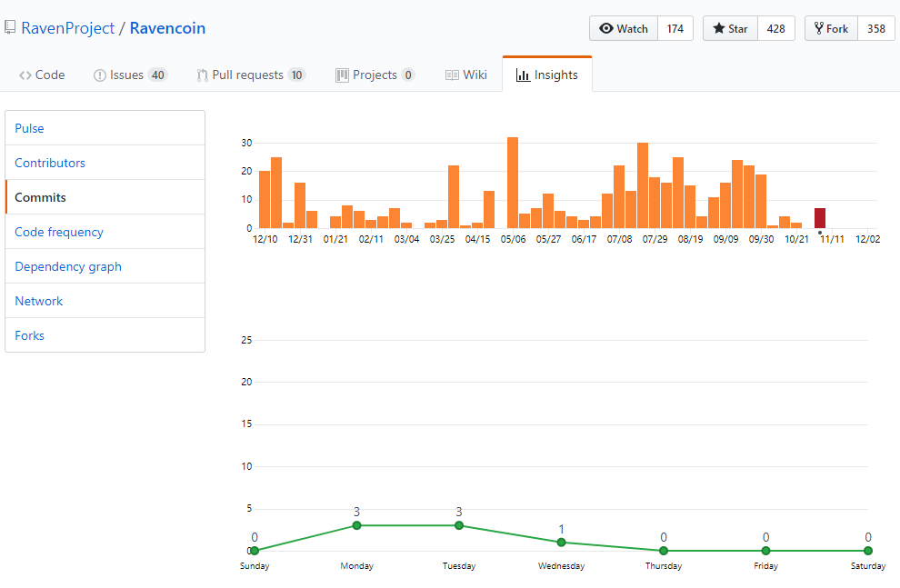Switch to Pull requests tab
Image resolution: width=900 pixels, height=588 pixels.
tap(252, 75)
